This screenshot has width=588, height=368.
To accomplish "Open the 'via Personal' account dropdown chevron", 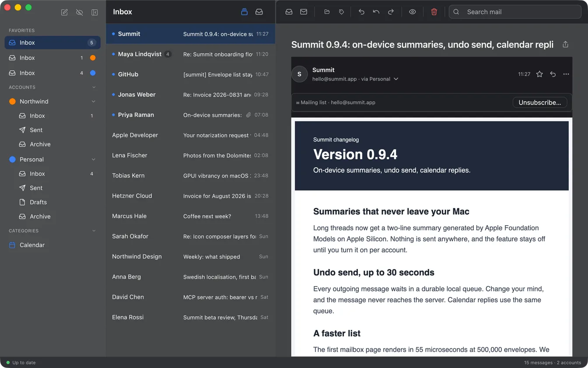I will [396, 79].
